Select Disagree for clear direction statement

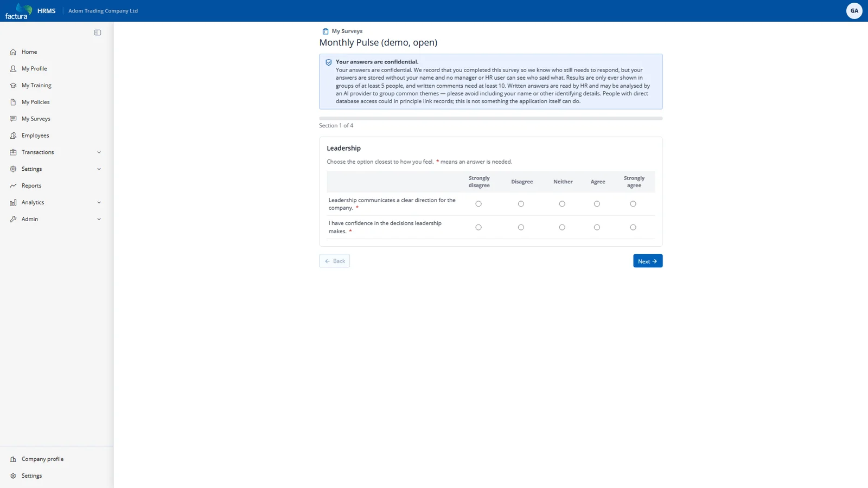pyautogui.click(x=521, y=204)
